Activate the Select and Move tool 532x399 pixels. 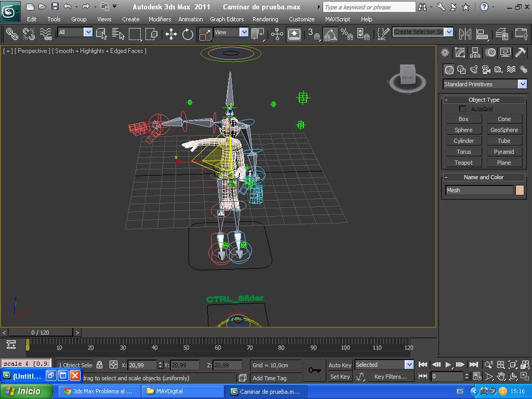[171, 34]
